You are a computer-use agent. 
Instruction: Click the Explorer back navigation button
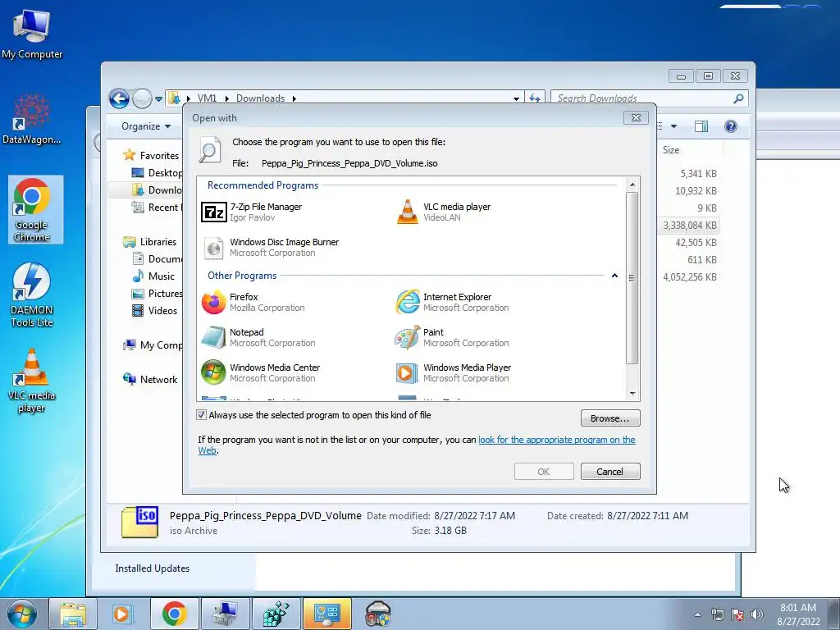tap(119, 98)
